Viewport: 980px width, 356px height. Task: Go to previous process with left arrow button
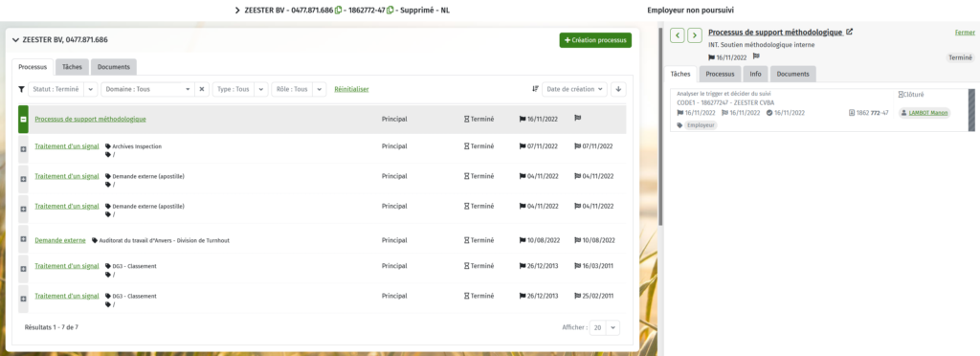click(x=677, y=35)
